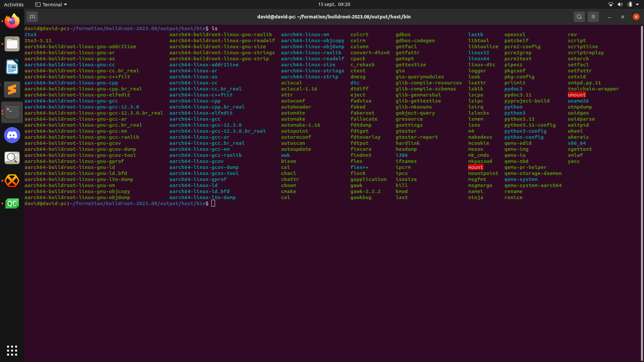The image size is (644, 362).
Task: Click the aarch64-linux-lto-dump entry
Action: point(202,197)
